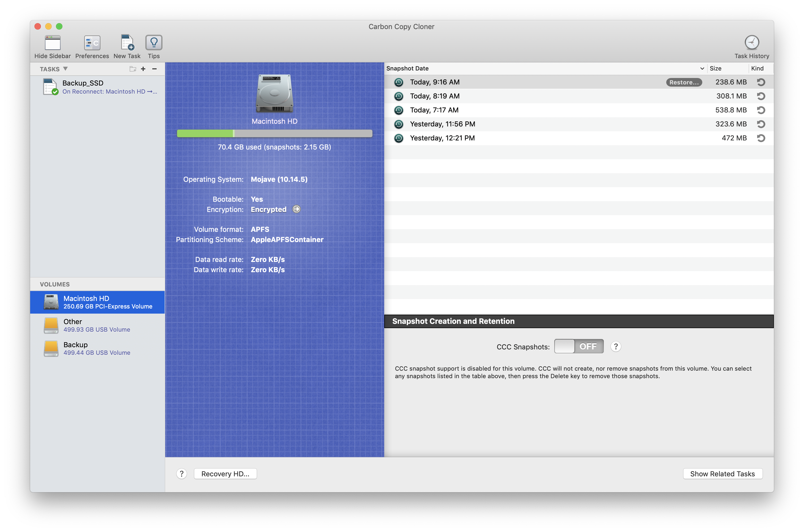
Task: Click the Recovery HD... button
Action: 225,474
